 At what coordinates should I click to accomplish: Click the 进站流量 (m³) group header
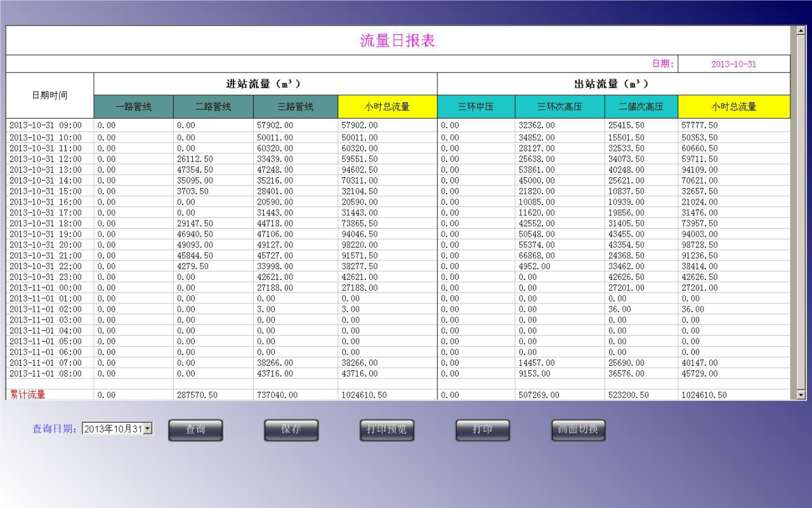pos(265,84)
